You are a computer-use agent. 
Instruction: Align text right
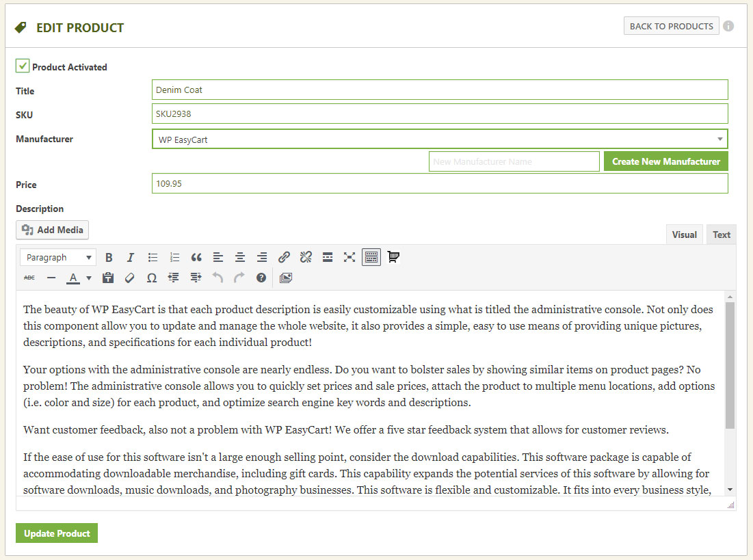coord(262,257)
